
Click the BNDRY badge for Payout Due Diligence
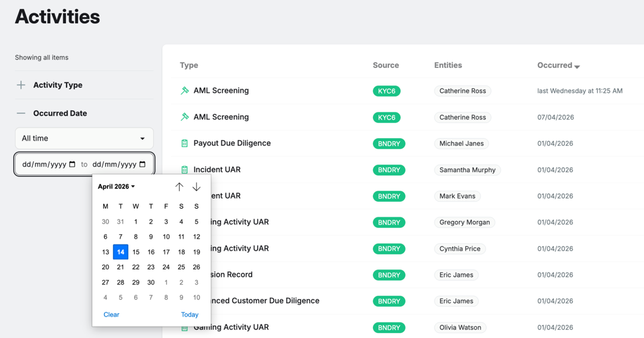[x=389, y=144]
